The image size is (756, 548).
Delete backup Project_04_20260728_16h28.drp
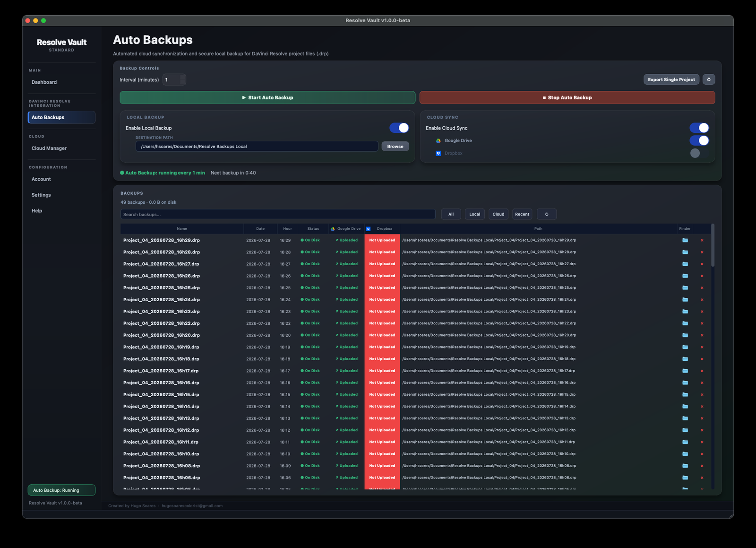point(702,252)
